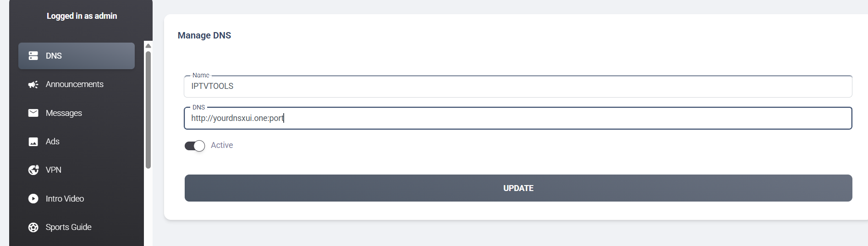Image resolution: width=868 pixels, height=246 pixels.
Task: Open the VPN menu entry
Action: coord(77,170)
